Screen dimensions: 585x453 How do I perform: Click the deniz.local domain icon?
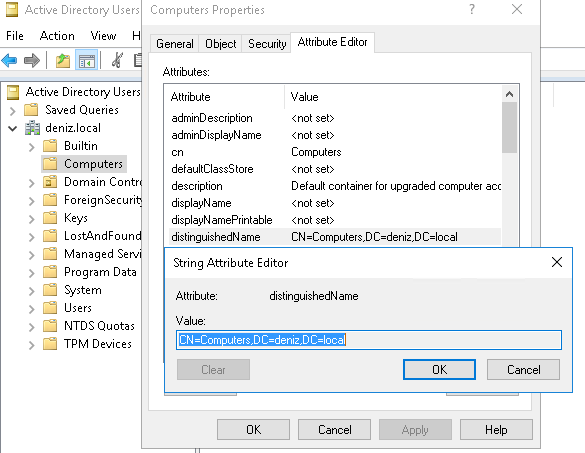coord(32,128)
